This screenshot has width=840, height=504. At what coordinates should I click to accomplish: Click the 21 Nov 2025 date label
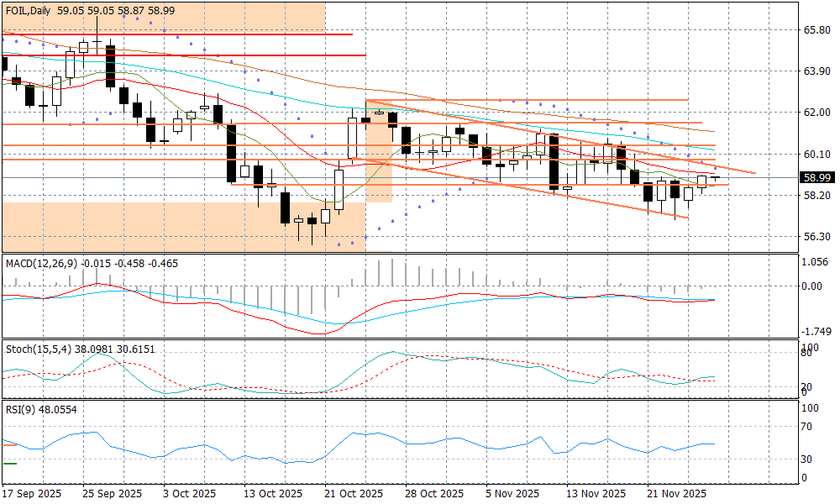coord(677,494)
